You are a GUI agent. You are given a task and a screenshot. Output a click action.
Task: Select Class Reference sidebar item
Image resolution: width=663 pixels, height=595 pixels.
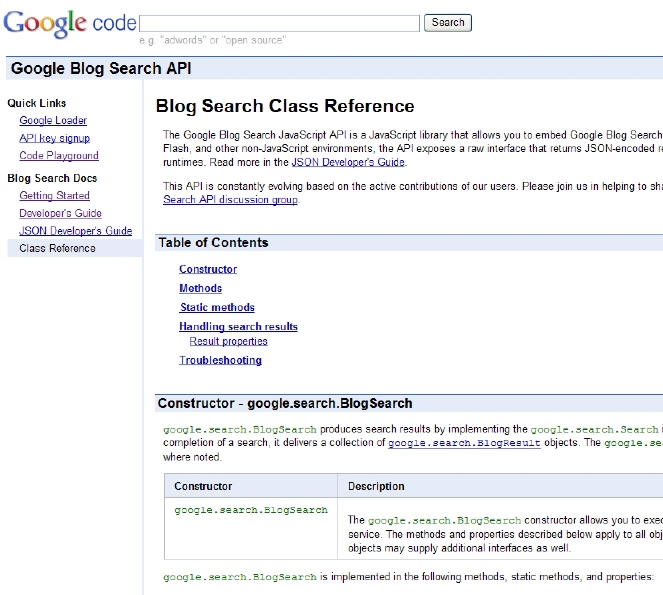(75, 248)
